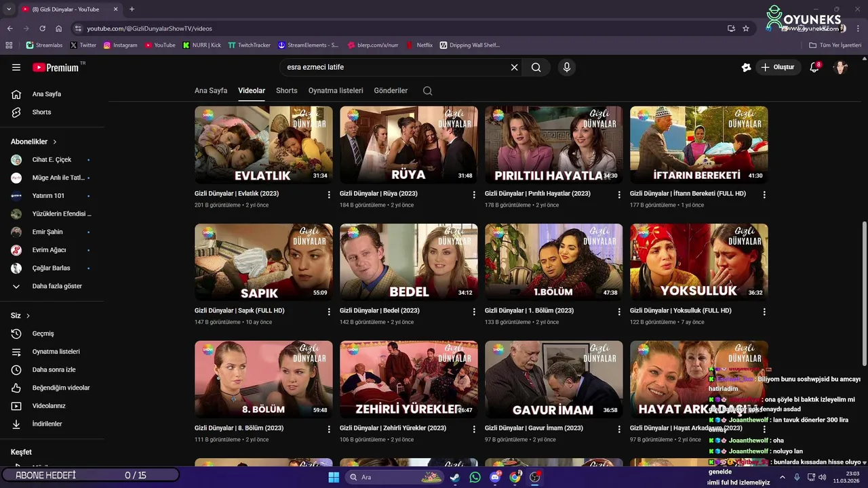Open more options for Sapık video
Screen dimensions: 868x488
coord(329,312)
